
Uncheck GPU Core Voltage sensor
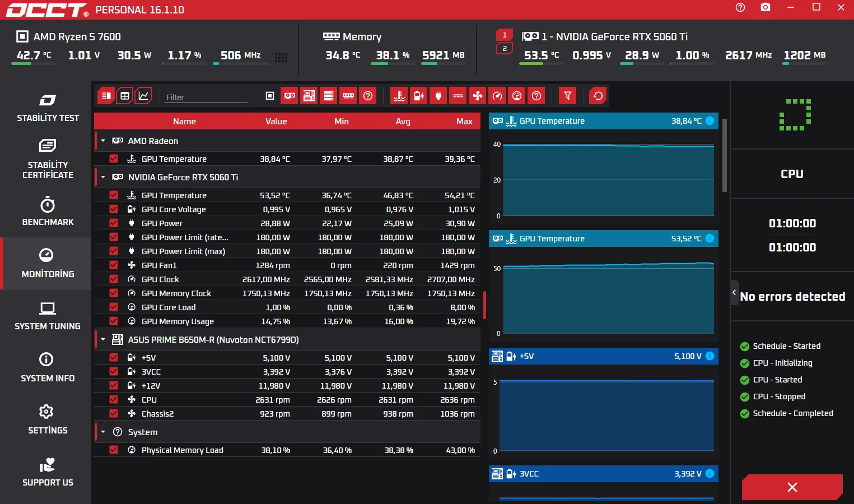coord(114,209)
